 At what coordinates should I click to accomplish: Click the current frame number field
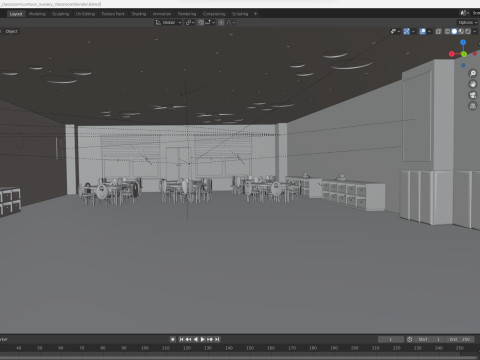[390, 339]
